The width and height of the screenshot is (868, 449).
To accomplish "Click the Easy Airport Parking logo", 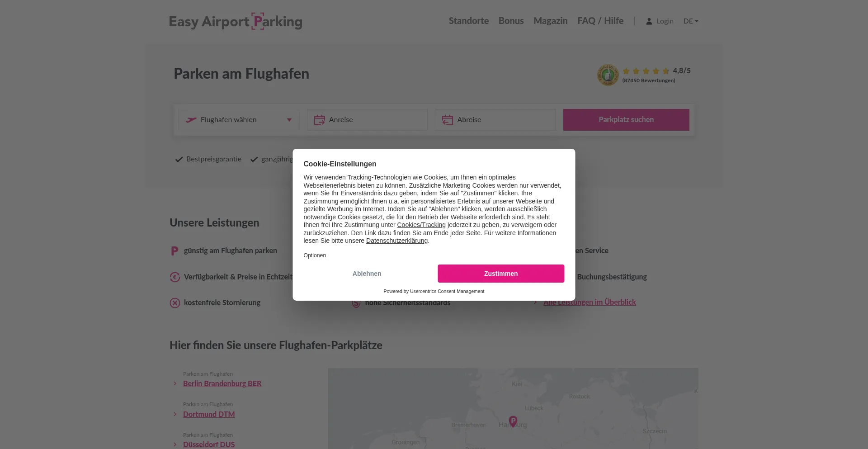I will (x=235, y=21).
